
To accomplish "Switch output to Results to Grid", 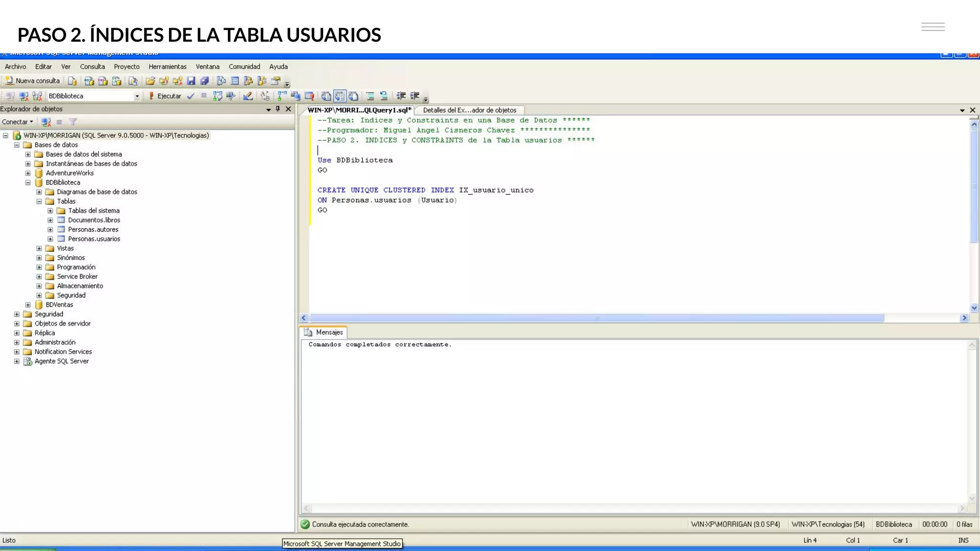I will tap(340, 96).
